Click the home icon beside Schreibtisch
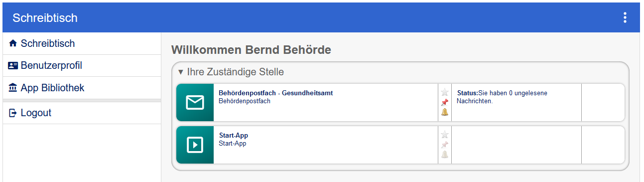644x182 pixels. [x=13, y=43]
